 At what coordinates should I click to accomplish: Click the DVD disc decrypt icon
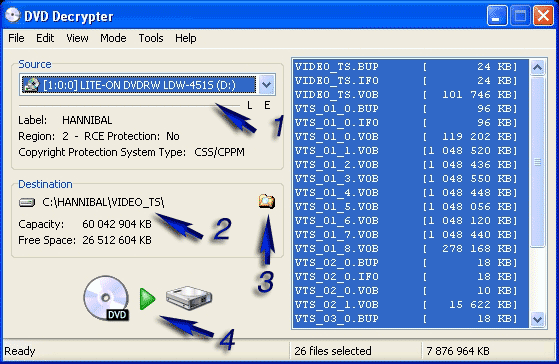[106, 298]
